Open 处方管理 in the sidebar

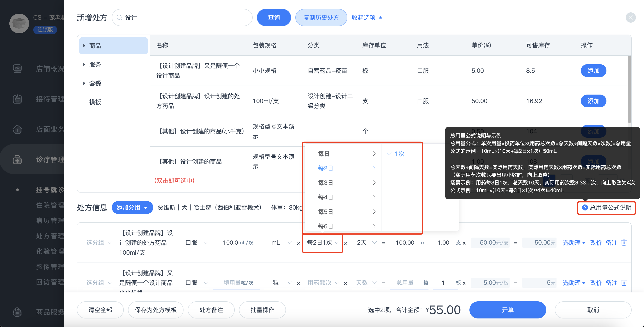click(50, 236)
